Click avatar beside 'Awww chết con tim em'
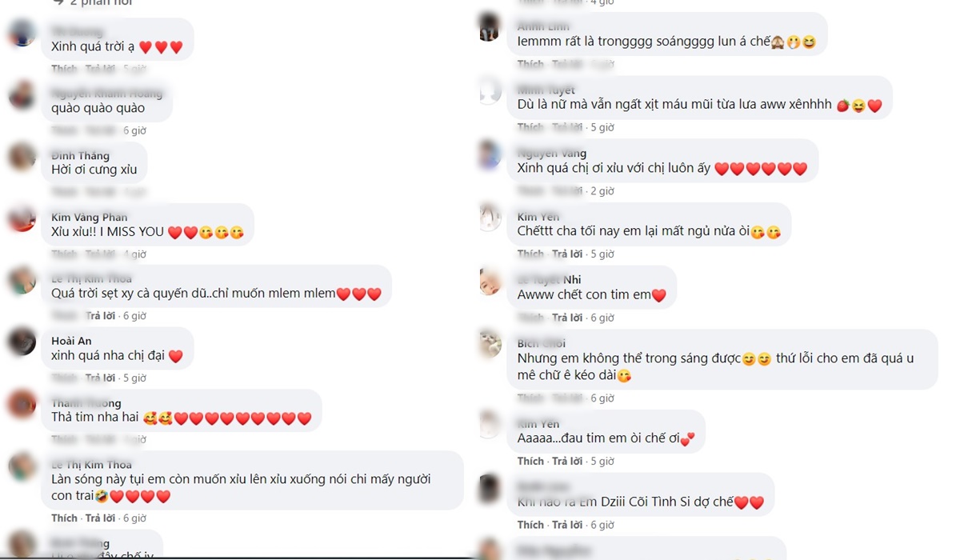 click(490, 281)
